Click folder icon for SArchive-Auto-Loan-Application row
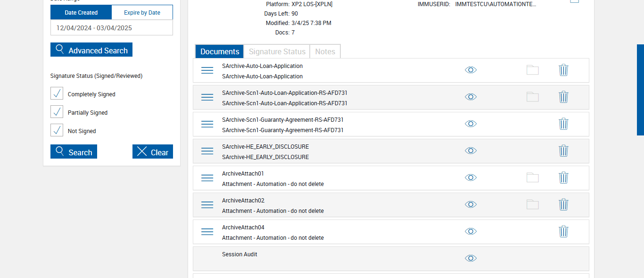The image size is (644, 278). click(x=533, y=70)
